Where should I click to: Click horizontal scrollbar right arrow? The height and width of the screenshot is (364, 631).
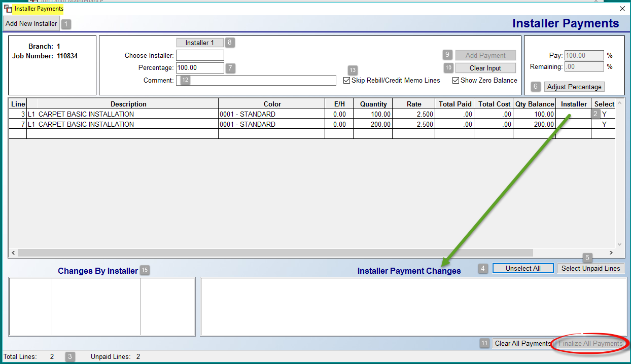[611, 252]
